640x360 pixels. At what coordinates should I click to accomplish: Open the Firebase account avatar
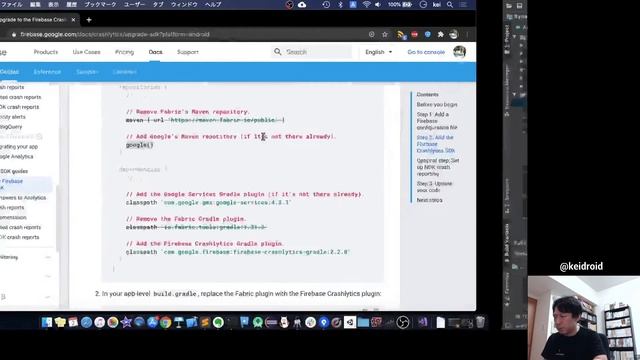pyautogui.click(x=460, y=52)
